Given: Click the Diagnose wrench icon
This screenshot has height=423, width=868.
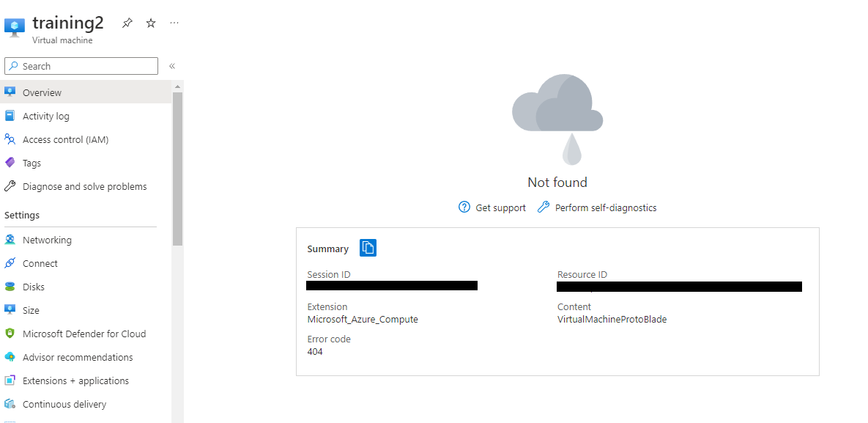Looking at the screenshot, I should [10, 186].
